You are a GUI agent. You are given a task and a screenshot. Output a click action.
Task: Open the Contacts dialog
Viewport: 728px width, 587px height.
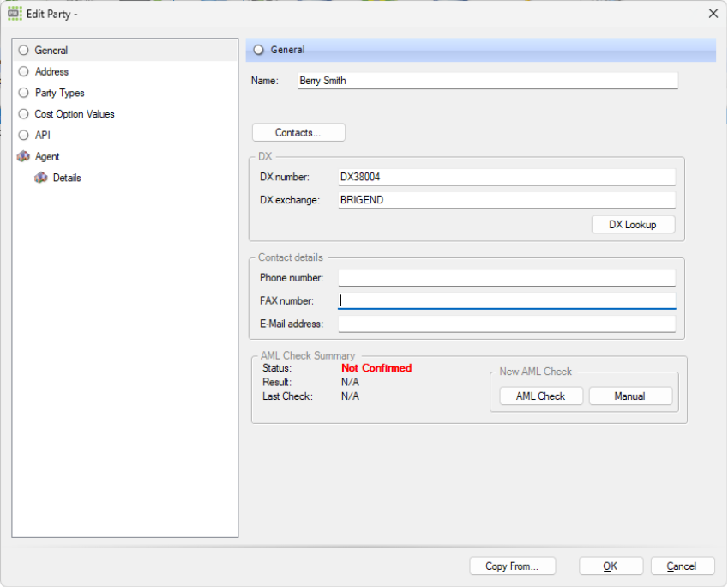[x=298, y=132]
